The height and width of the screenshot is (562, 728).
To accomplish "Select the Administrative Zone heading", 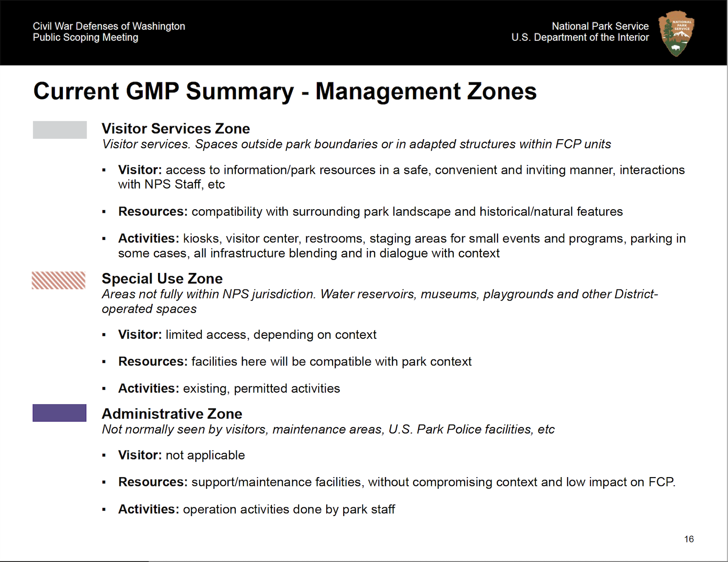I will pos(172,413).
